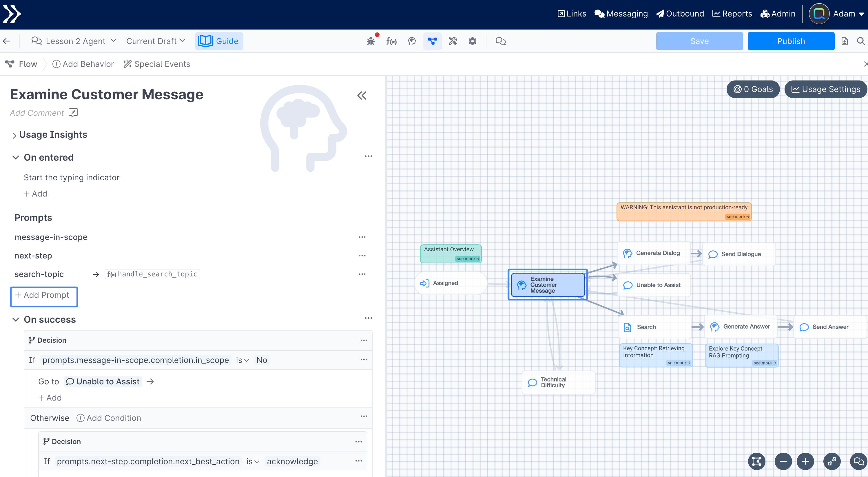Select the Search node on canvas

click(x=654, y=327)
